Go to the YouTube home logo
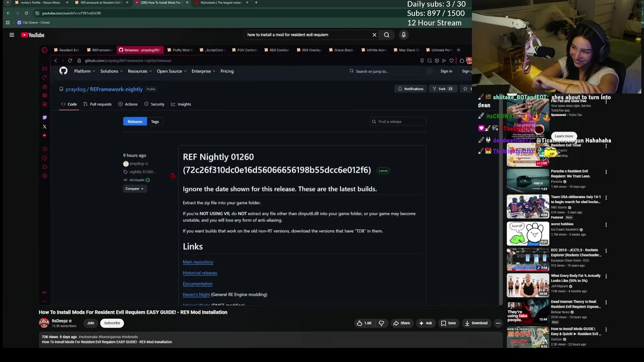 (x=33, y=35)
